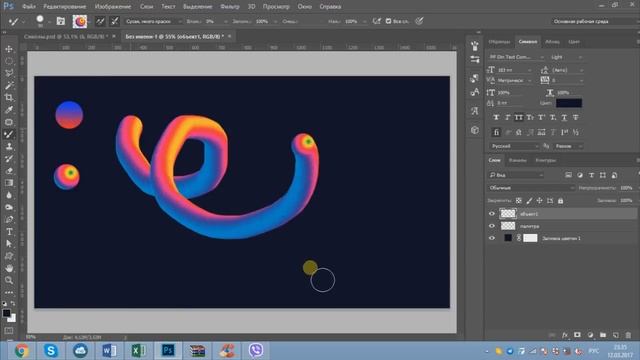Viewport: 640px width, 360px height.
Task: Open Viber from the taskbar
Action: [x=256, y=351]
